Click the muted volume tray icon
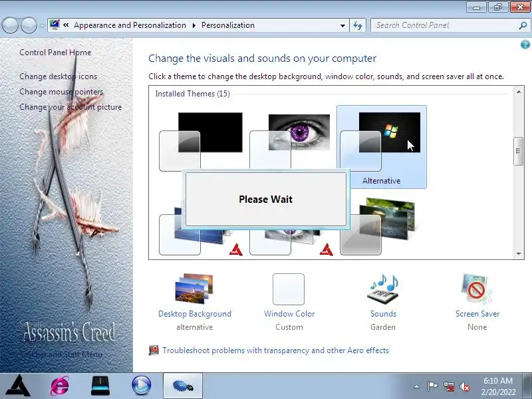 464,386
